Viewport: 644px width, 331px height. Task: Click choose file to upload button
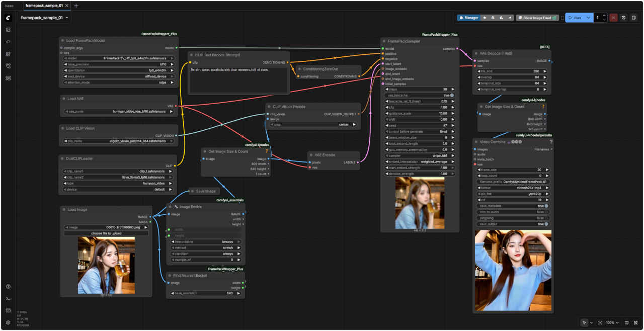click(106, 233)
